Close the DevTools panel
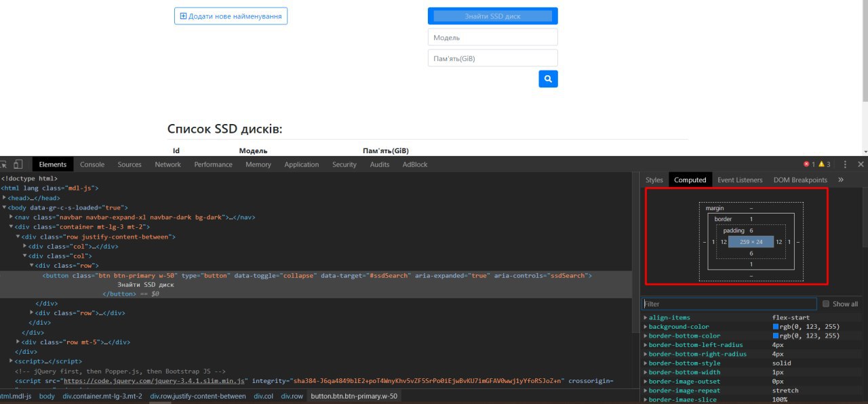 [861, 164]
